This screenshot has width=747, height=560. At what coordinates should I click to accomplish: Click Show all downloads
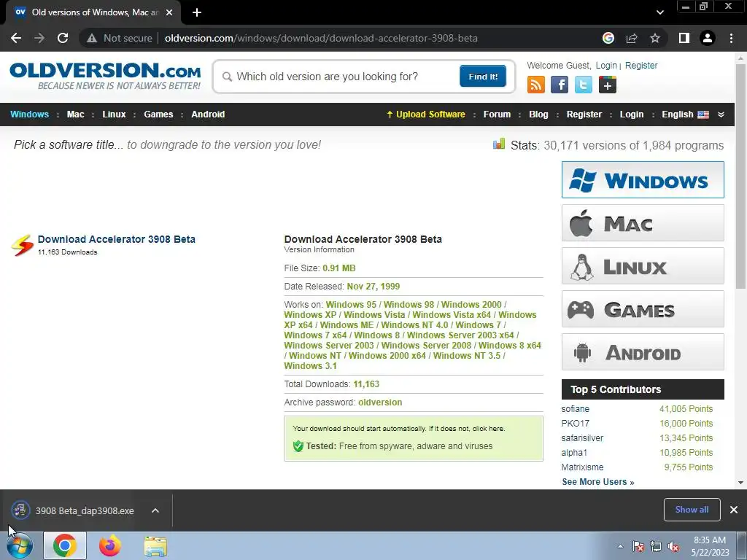[x=692, y=510]
